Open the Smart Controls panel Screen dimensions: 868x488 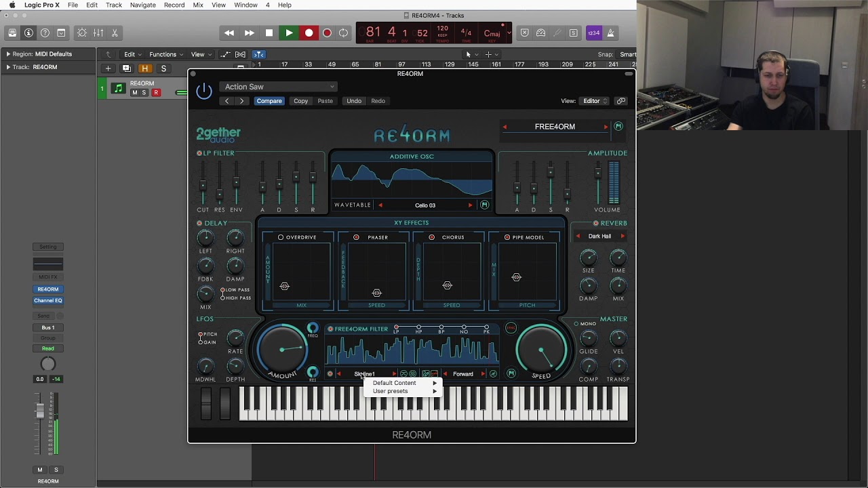[x=82, y=33]
